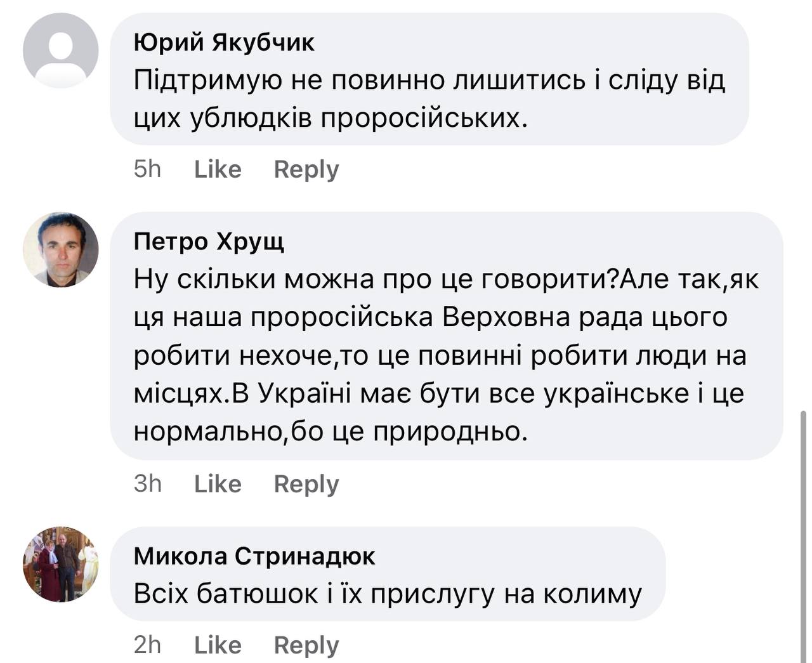
Task: Click the 2h timestamp on third comment
Action: pos(148,645)
